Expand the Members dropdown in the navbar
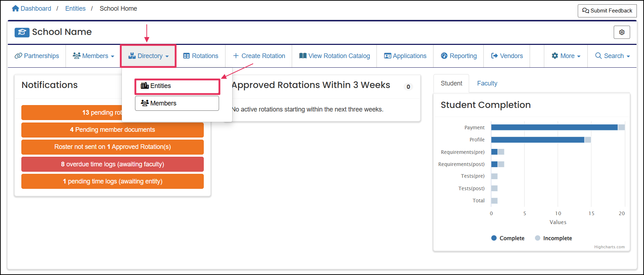The height and width of the screenshot is (275, 644). 93,56
